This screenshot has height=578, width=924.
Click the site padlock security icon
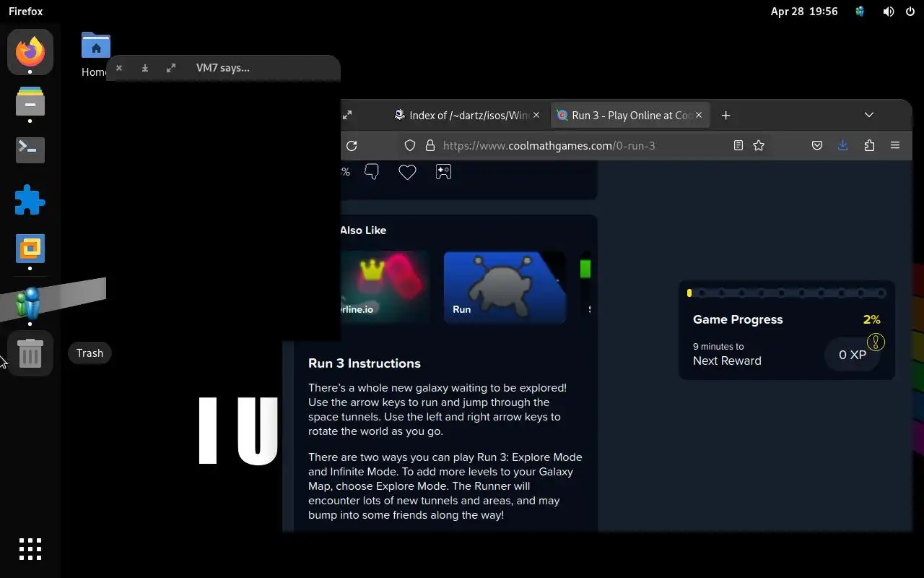(430, 145)
